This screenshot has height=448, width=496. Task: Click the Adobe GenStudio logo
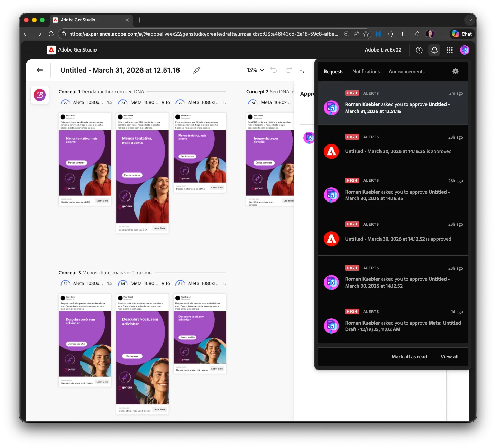pos(51,50)
